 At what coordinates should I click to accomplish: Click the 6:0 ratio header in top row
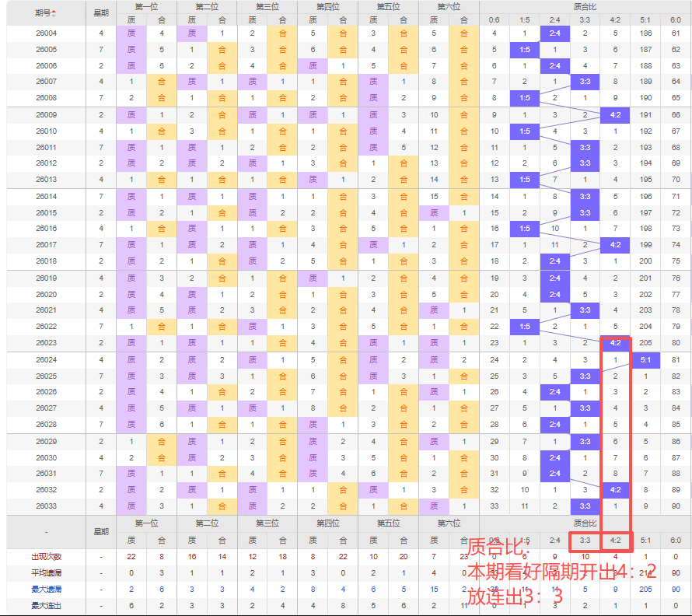[676, 20]
